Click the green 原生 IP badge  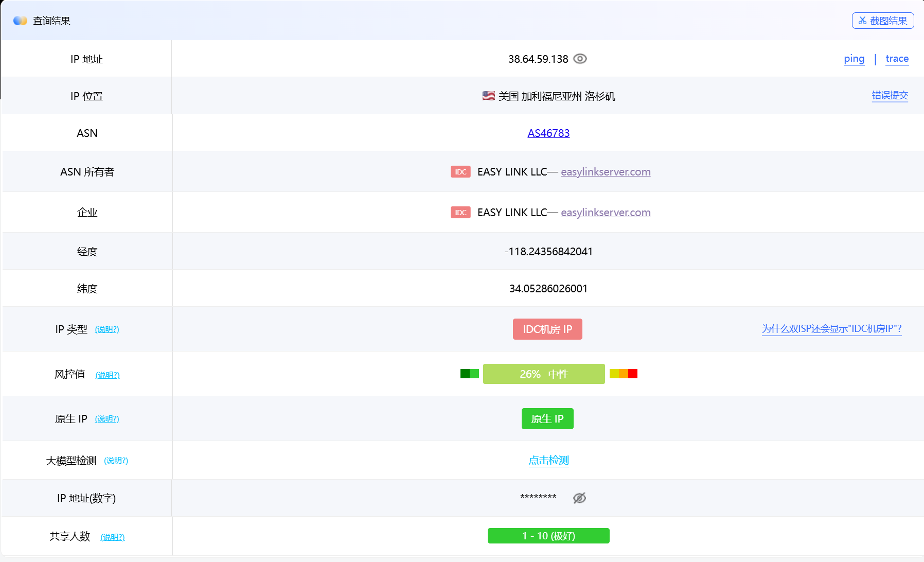(x=547, y=419)
